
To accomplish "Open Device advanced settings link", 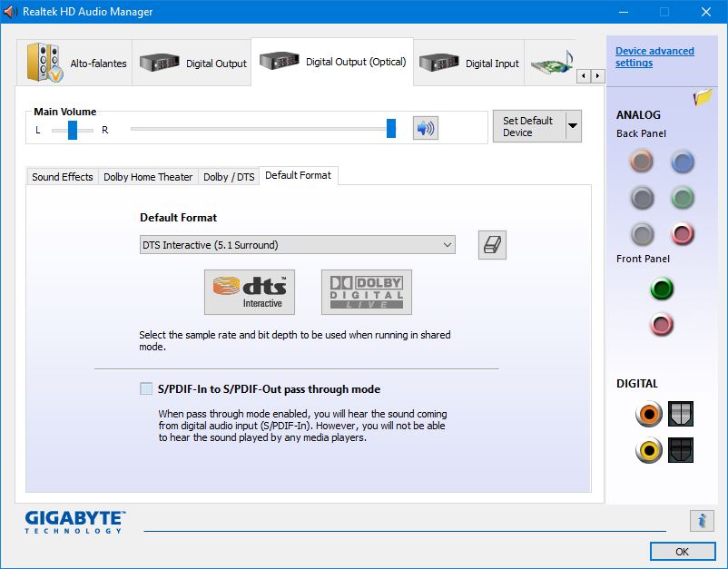I will click(654, 56).
